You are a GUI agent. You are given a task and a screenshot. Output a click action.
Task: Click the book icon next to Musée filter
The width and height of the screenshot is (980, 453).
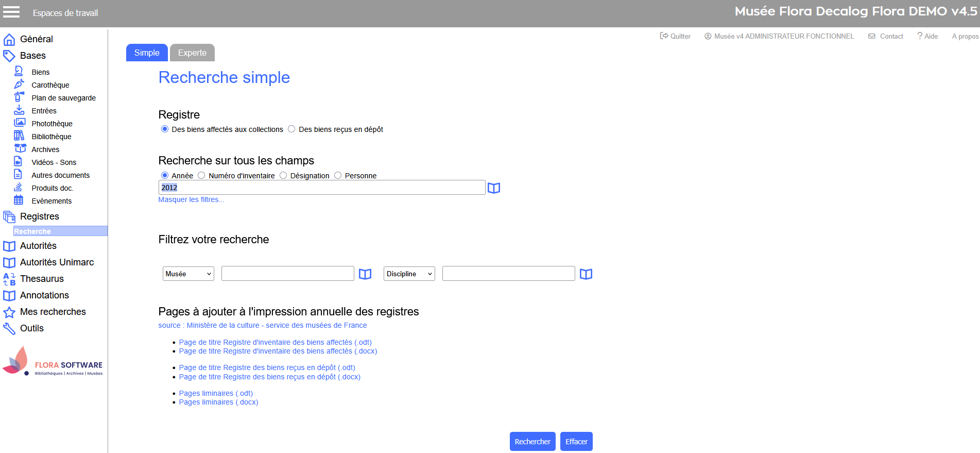[365, 274]
